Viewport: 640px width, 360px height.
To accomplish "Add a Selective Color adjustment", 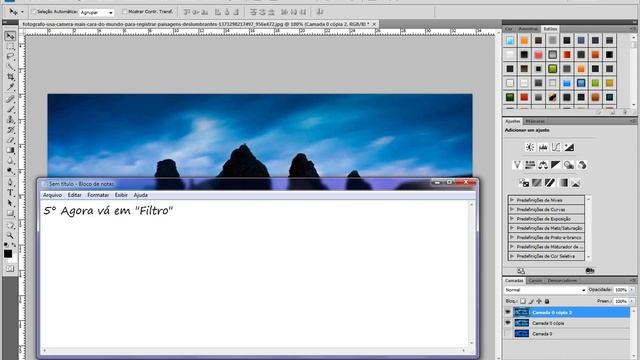I will (576, 183).
